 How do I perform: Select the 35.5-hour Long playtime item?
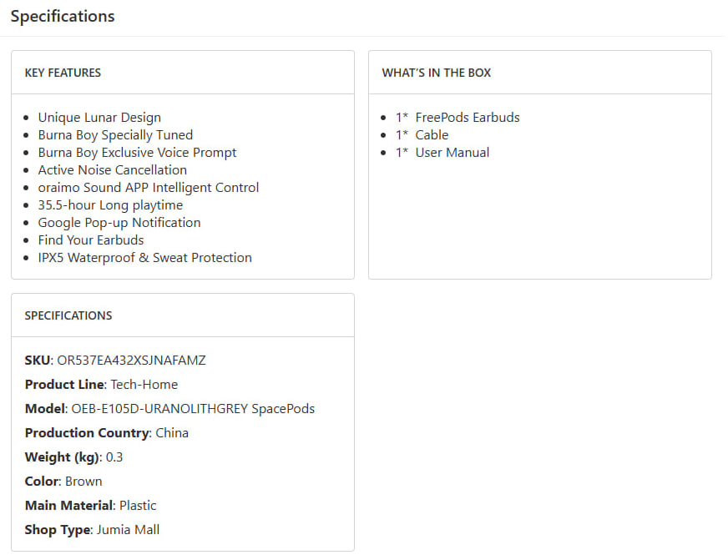click(x=110, y=205)
